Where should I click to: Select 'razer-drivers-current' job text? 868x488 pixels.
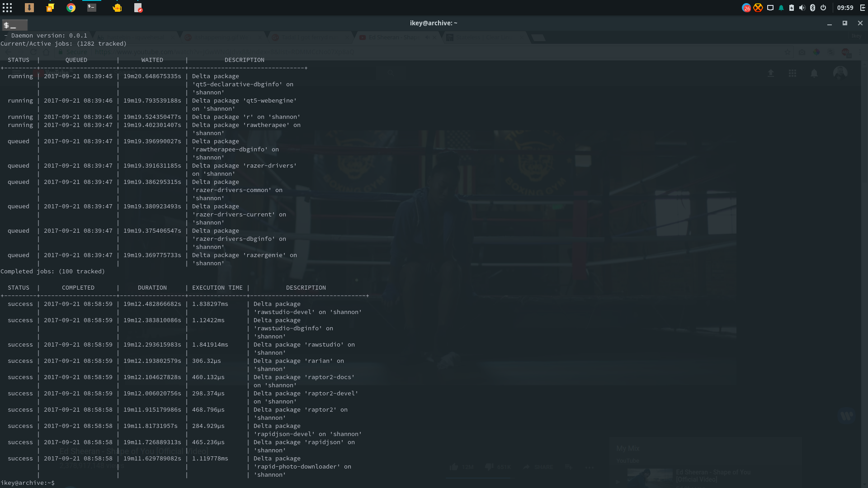239,214
